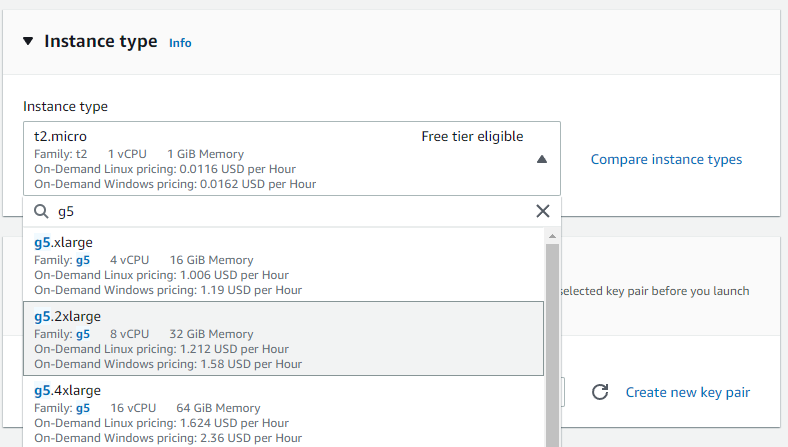Image resolution: width=788 pixels, height=447 pixels.
Task: Clear the g5 search with X icon
Action: coord(543,211)
